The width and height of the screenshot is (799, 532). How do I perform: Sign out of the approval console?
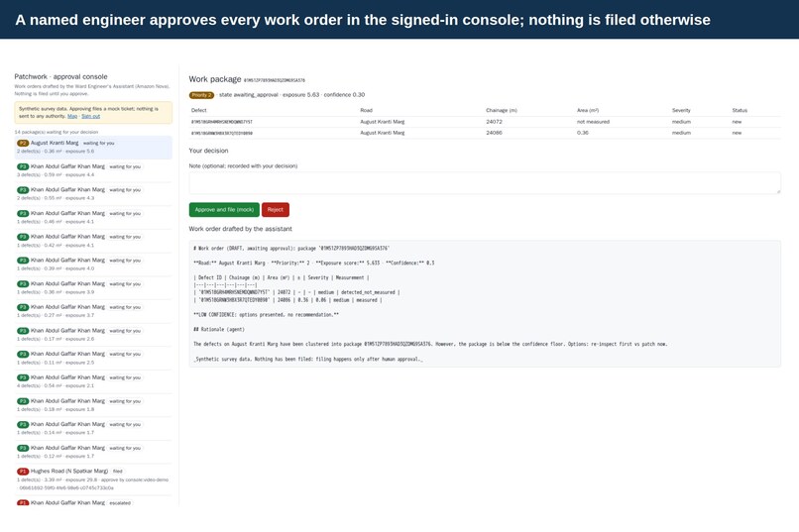(90, 116)
